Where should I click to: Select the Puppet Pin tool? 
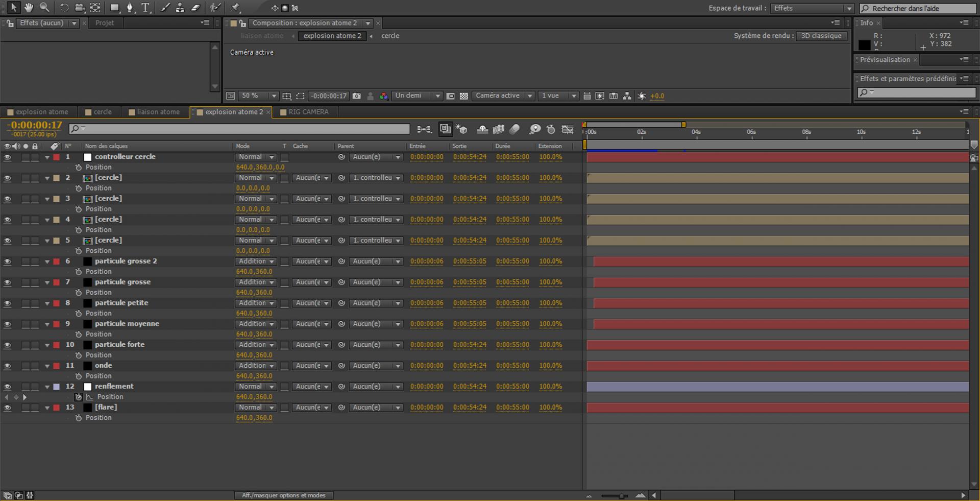pyautogui.click(x=235, y=8)
